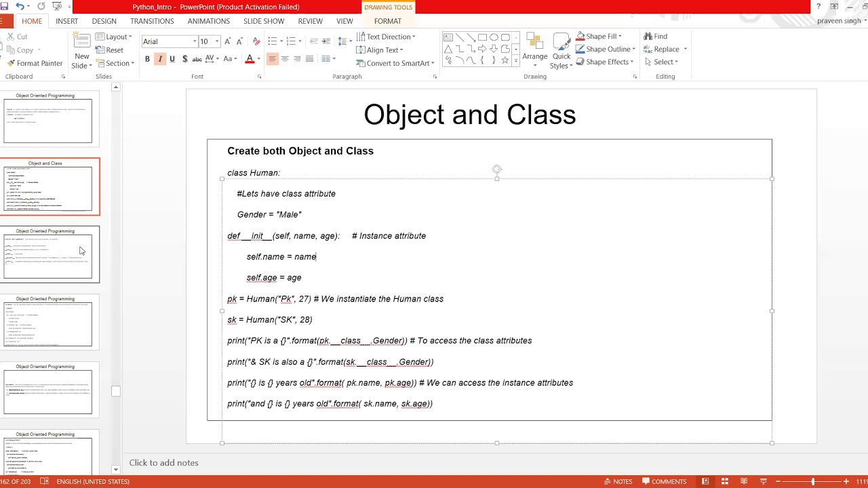Adjust the zoom slider handle
This screenshot has height=488, width=868.
[813, 481]
